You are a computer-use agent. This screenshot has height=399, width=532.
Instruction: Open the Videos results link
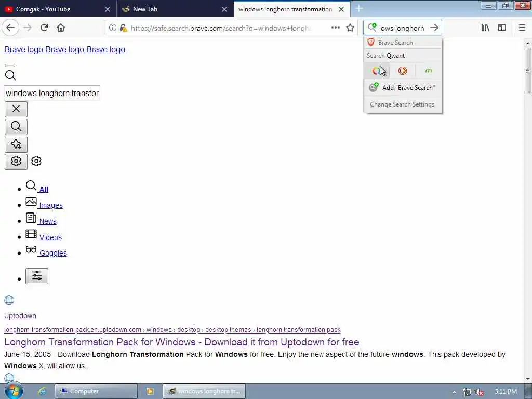pyautogui.click(x=50, y=237)
